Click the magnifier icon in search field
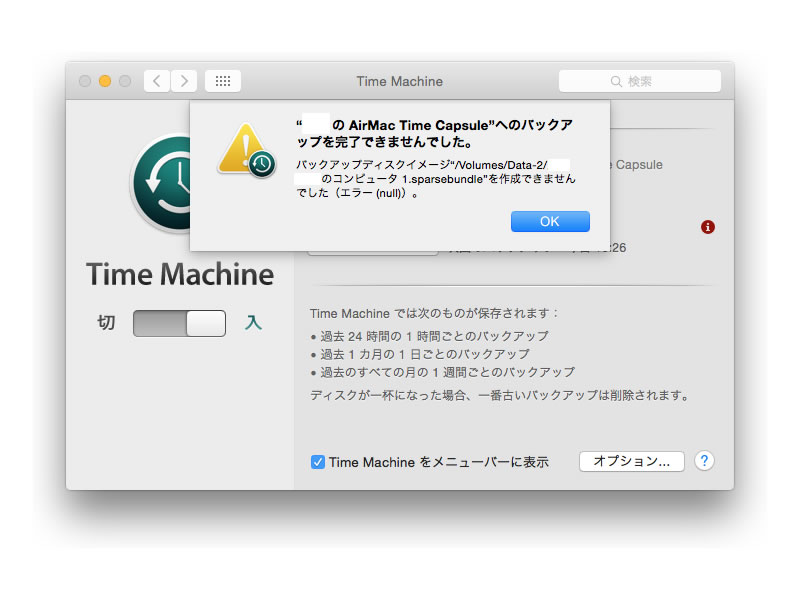The width and height of the screenshot is (800, 600). click(x=616, y=82)
